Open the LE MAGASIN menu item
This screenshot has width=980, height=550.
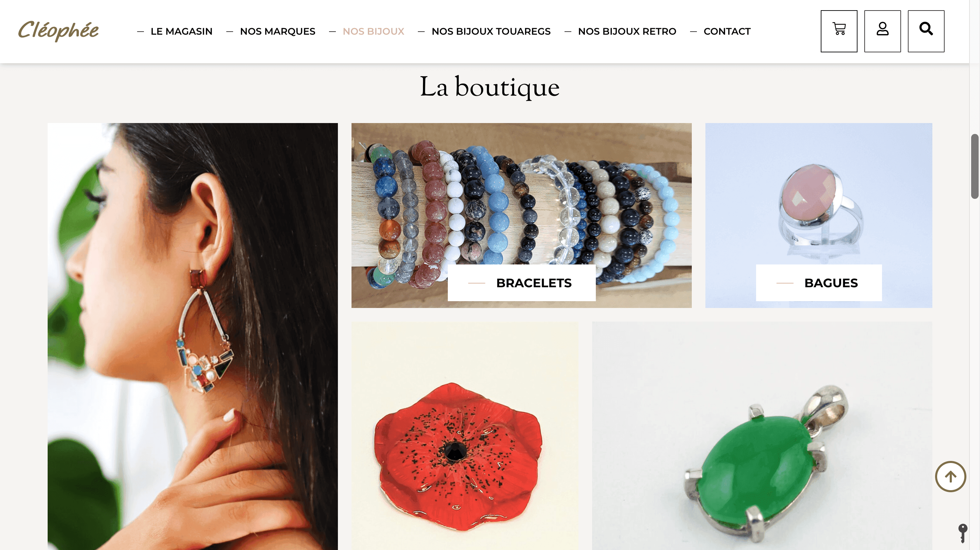[181, 31]
